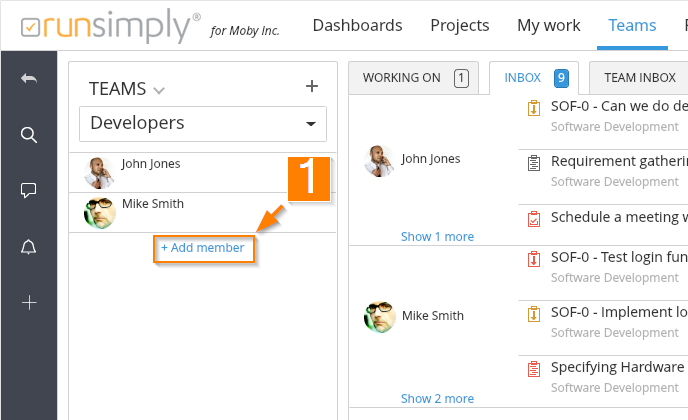
Task: Select Mike Smith in team member list
Action: click(152, 204)
